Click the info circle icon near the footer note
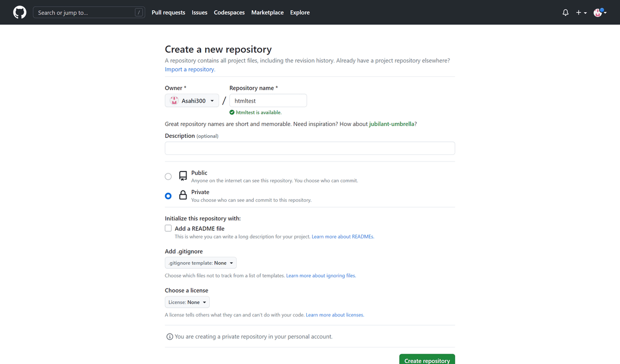Viewport: 620px width, 364px height. pos(169,336)
